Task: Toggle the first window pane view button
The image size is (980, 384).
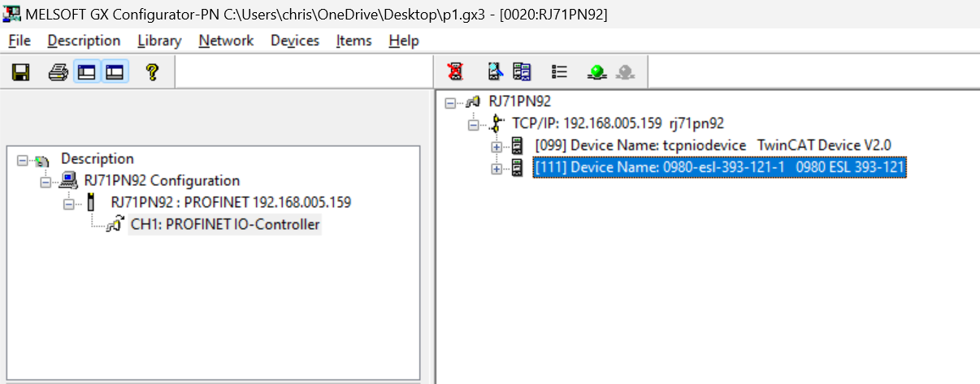Action: coord(86,72)
